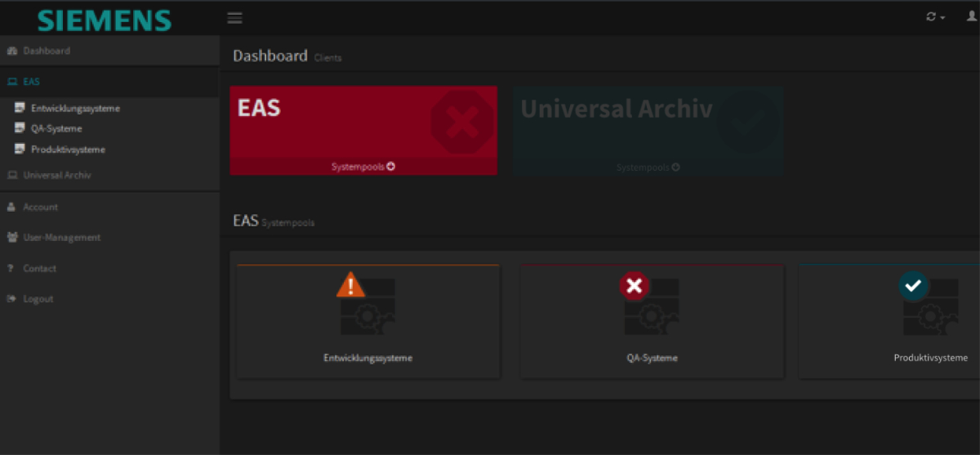980x455 pixels.
Task: Select Entwicklungssysteme in sidebar
Action: point(75,108)
